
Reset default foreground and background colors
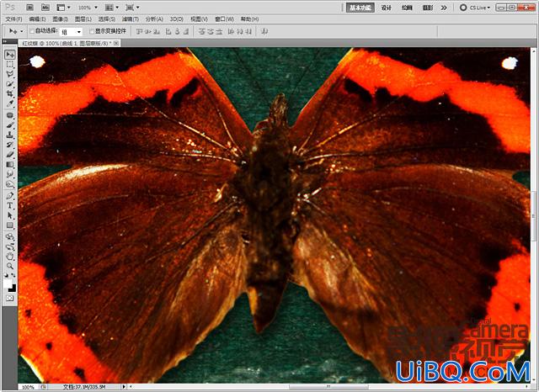click(6, 275)
